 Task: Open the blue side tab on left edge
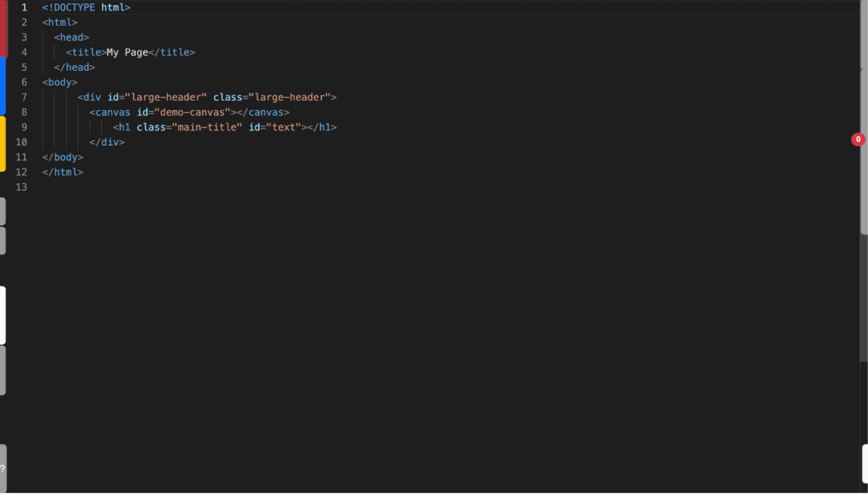point(2,85)
